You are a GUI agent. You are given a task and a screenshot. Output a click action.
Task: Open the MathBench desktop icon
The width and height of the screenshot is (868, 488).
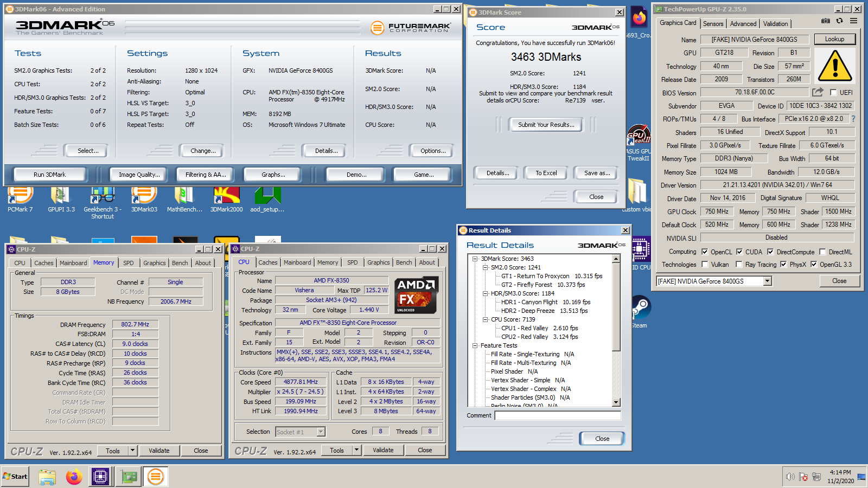pos(184,198)
